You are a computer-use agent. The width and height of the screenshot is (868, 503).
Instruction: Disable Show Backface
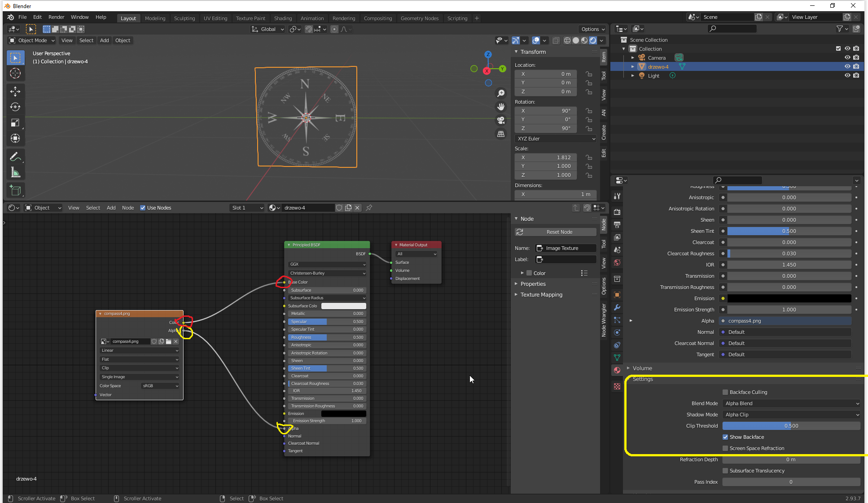(725, 437)
